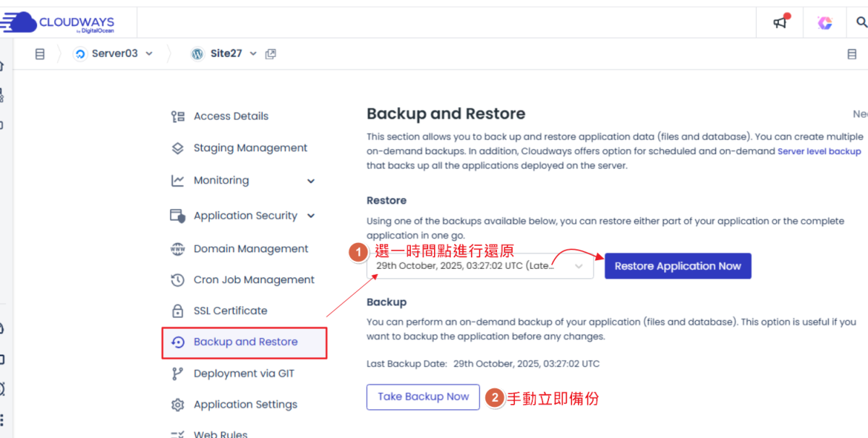Select the SSL Certificate menu item
The width and height of the screenshot is (868, 438).
coord(230,311)
